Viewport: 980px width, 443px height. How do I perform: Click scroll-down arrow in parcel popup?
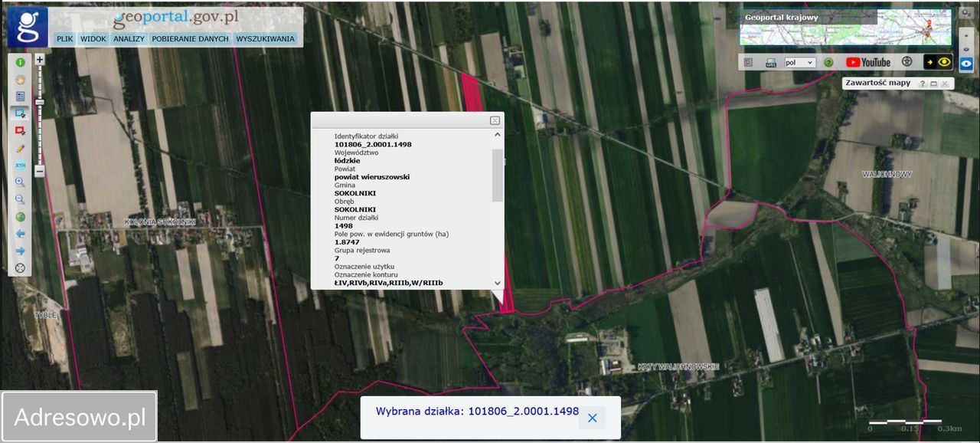498,283
